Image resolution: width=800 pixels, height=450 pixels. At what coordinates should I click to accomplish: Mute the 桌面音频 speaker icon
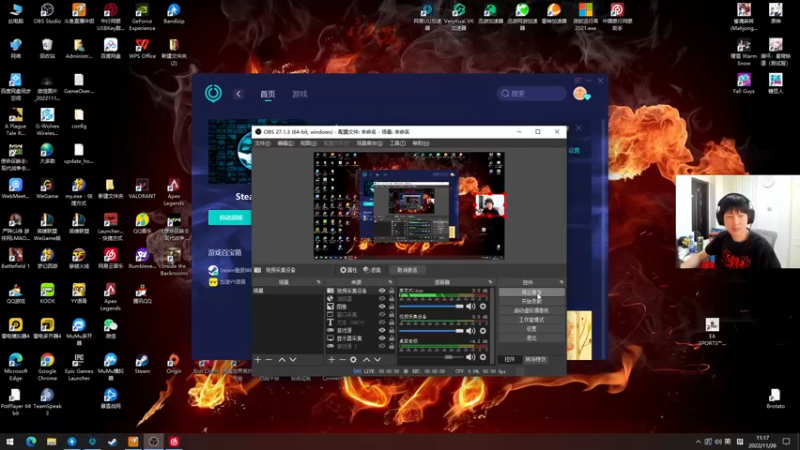470,357
